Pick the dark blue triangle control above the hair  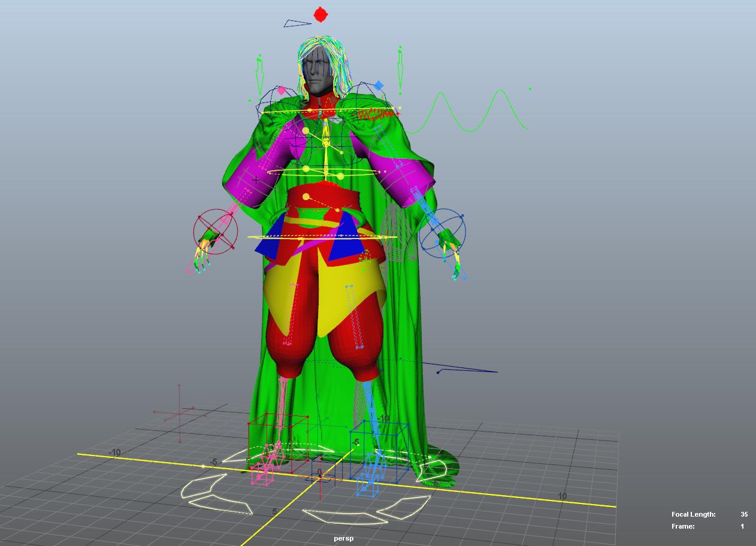point(297,23)
